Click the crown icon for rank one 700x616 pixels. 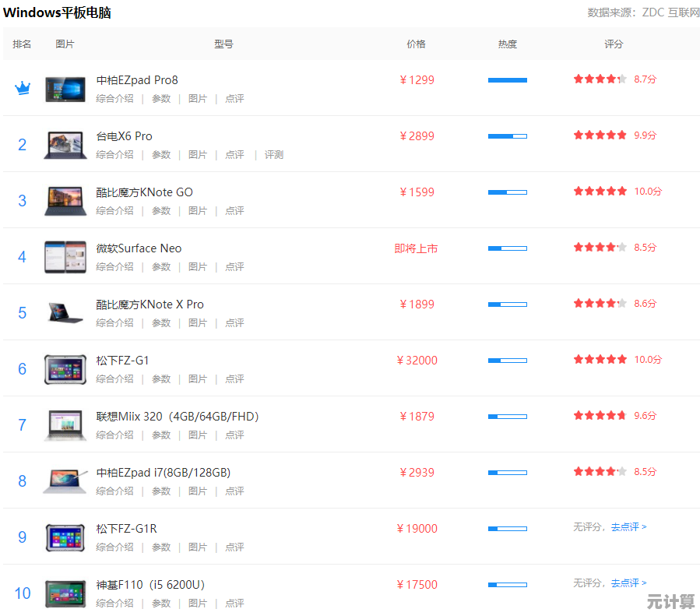click(x=23, y=88)
